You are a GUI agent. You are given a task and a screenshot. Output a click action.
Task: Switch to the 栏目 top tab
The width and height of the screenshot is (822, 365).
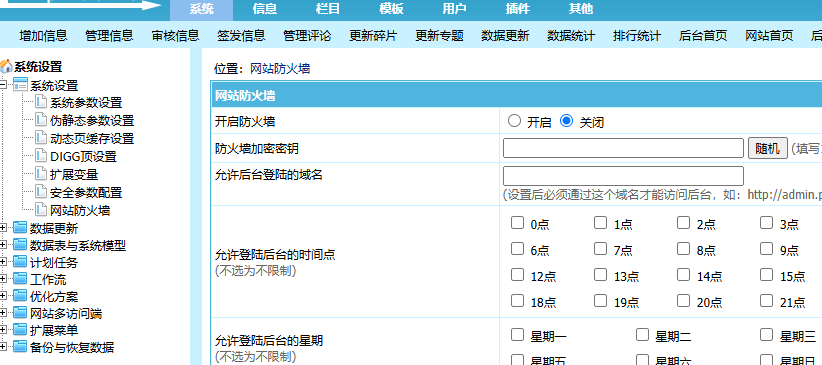click(328, 9)
